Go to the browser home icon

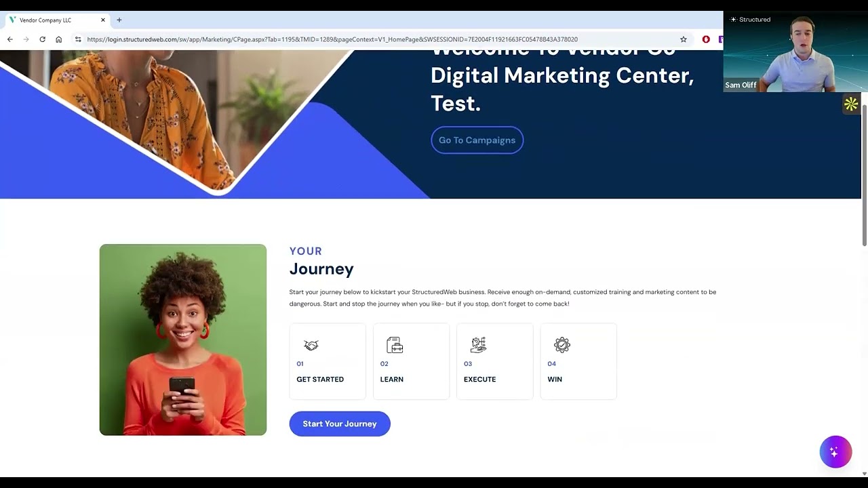(x=59, y=39)
